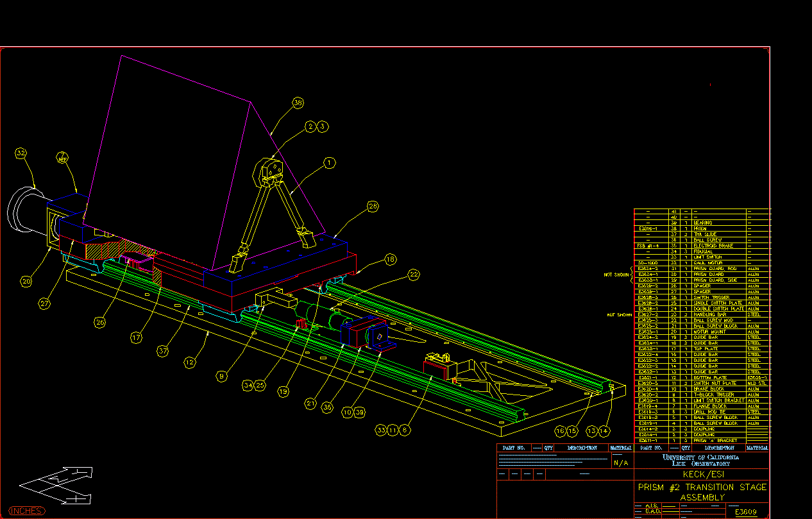Click University of California Lick Observatory heading

[x=700, y=460]
